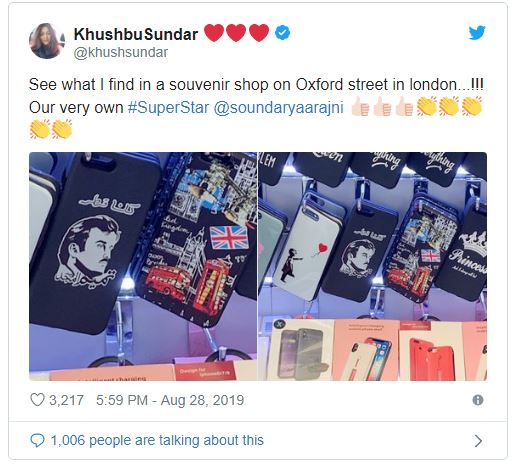517x466 pixels.
Task: Open the #SuperStar hashtag link
Action: (x=168, y=108)
